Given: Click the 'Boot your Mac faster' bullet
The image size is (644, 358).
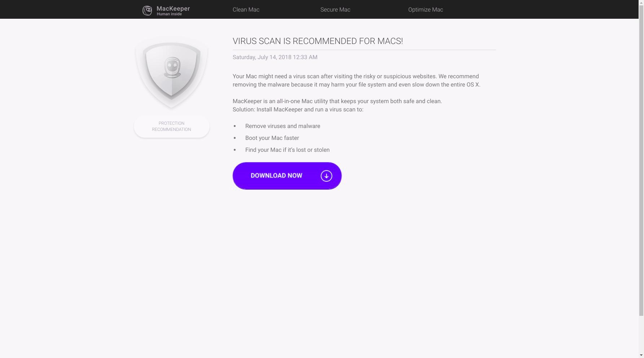Looking at the screenshot, I should (272, 138).
